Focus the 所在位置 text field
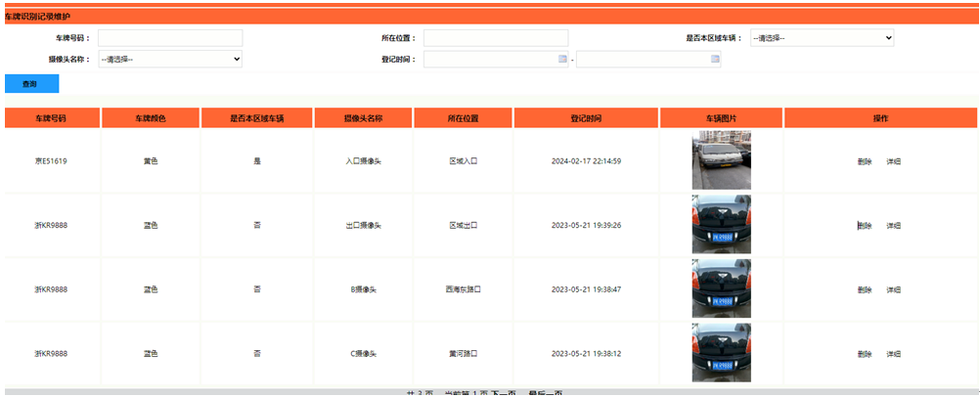980x397 pixels. (x=495, y=38)
